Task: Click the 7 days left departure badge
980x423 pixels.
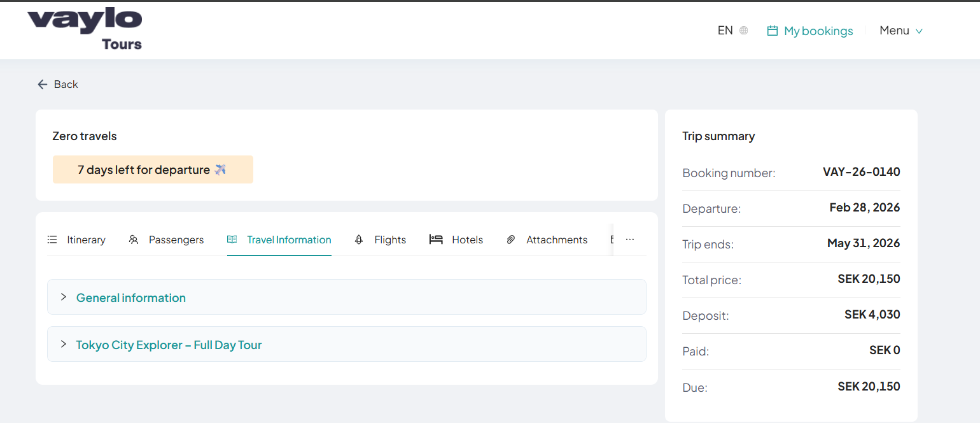Action: click(x=153, y=169)
